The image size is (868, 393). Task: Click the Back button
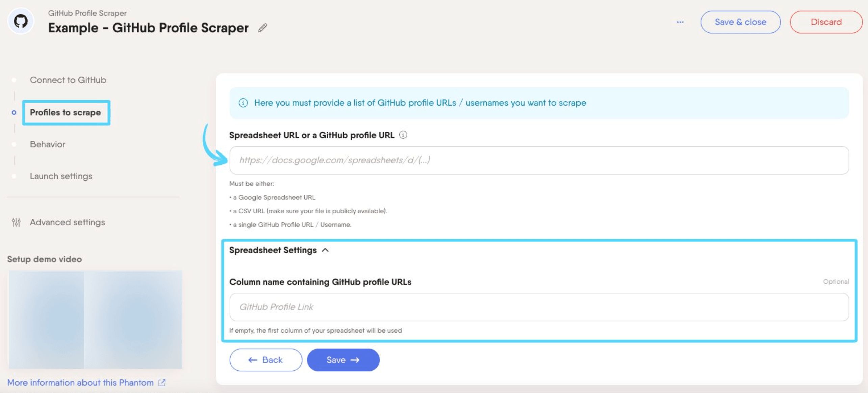pos(266,360)
